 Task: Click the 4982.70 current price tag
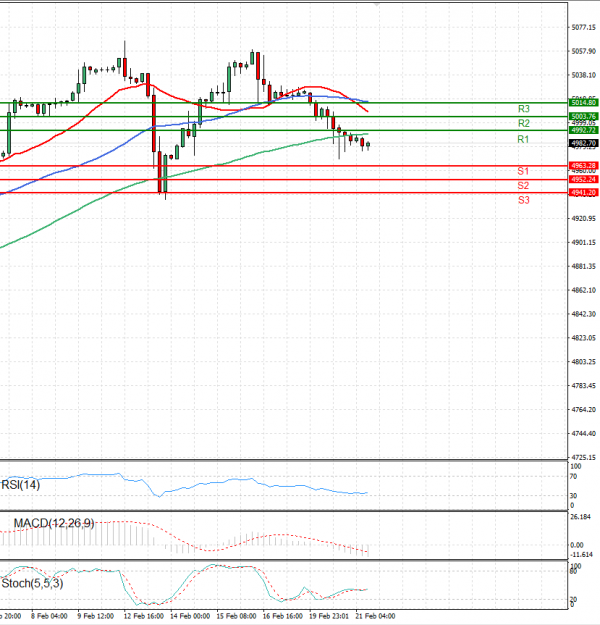click(x=583, y=143)
